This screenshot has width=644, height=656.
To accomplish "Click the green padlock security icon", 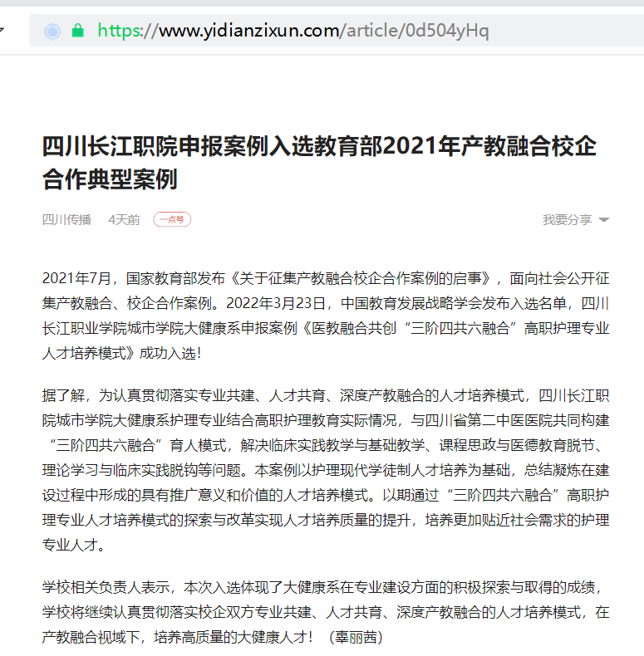I will point(78,31).
